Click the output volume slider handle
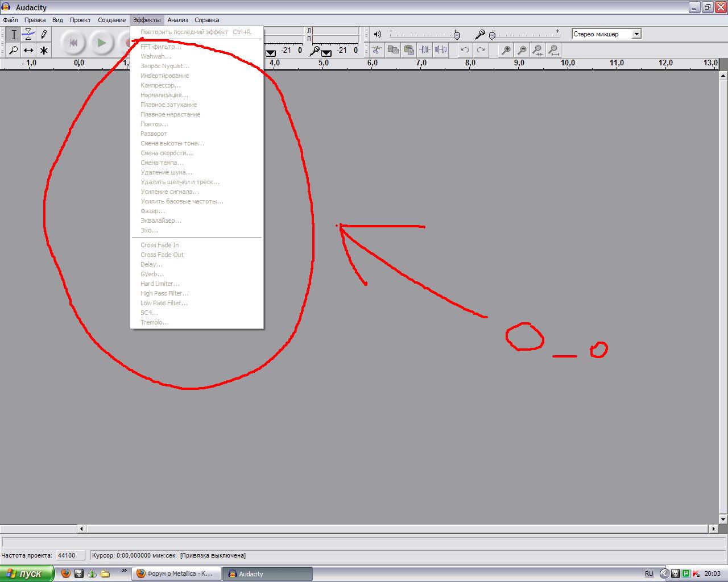Image resolution: width=728 pixels, height=582 pixels. 457,35
